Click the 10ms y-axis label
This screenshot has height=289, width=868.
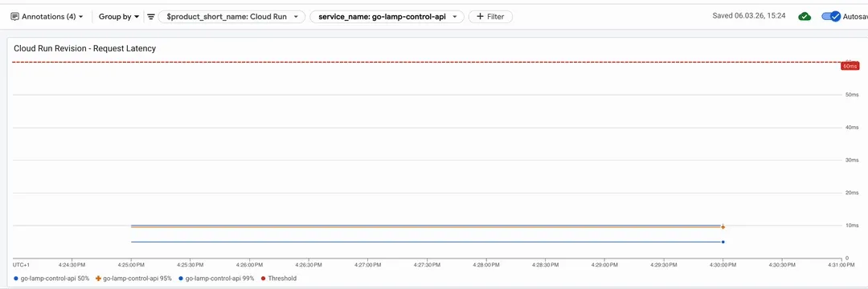pos(851,226)
